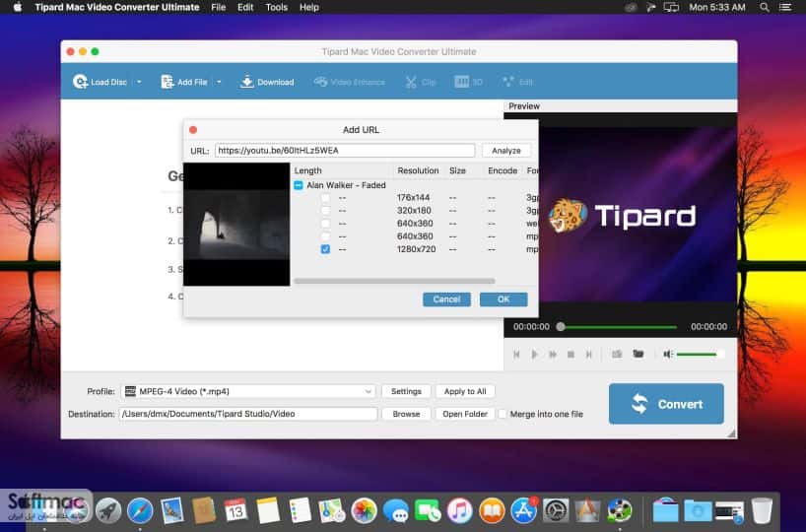Jump to previous item in preview controls
806x532 pixels.
pyautogui.click(x=516, y=354)
